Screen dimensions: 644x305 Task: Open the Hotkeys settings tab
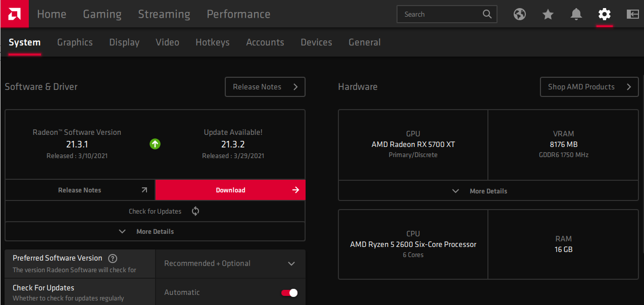[x=212, y=42]
